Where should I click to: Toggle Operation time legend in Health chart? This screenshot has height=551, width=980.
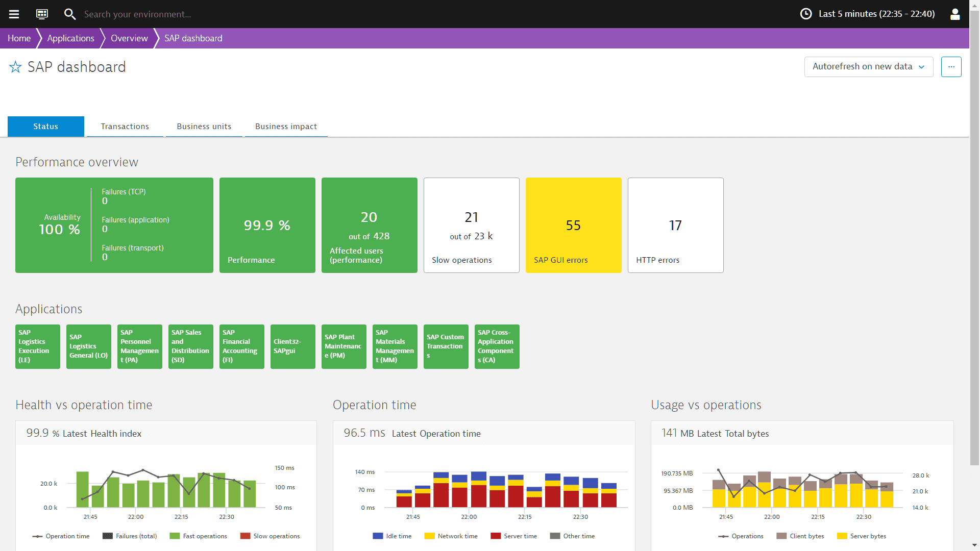coord(61,536)
